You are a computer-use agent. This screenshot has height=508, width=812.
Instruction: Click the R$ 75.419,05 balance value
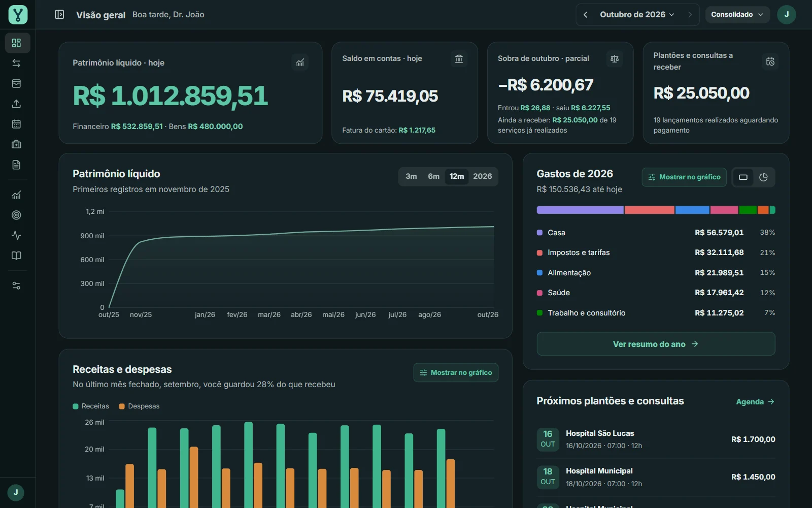pyautogui.click(x=390, y=96)
